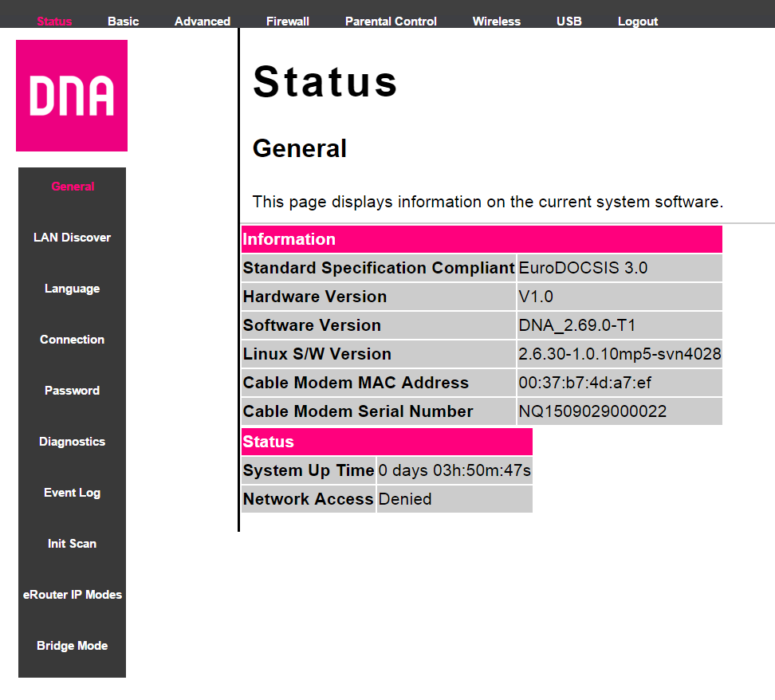Go to the Connection sidebar page
Viewport: 775px width, 700px height.
coord(73,340)
